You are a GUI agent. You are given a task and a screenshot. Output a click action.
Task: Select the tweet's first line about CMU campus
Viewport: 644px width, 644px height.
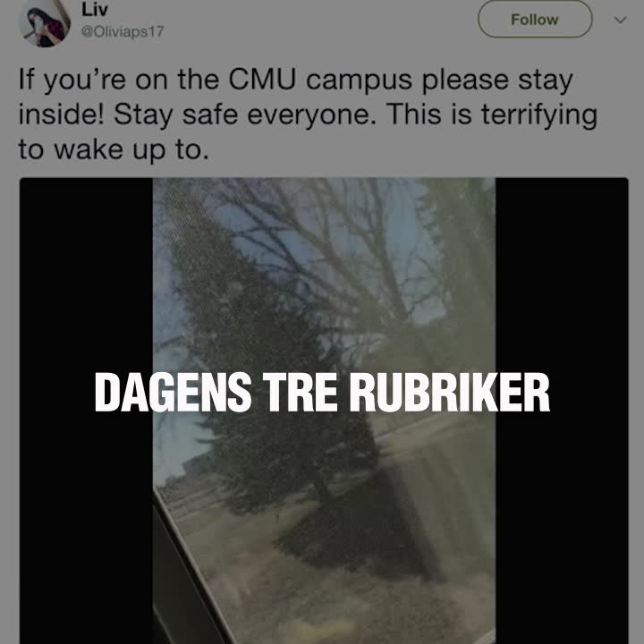pos(296,80)
